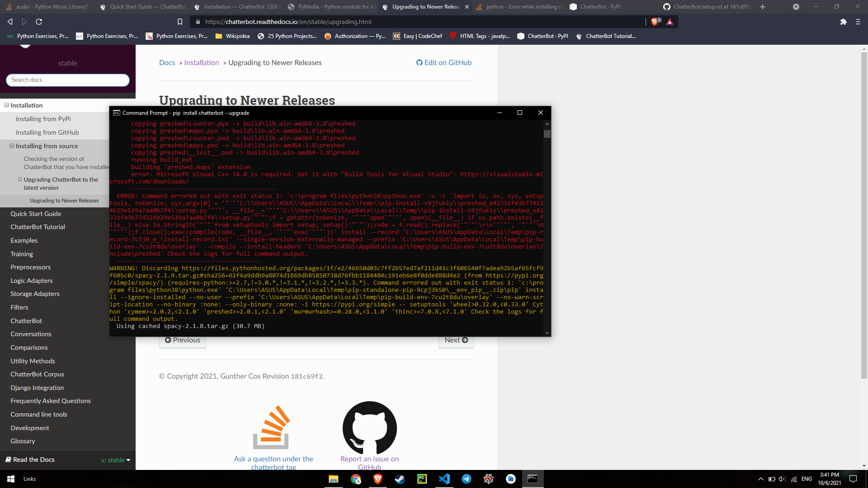This screenshot has height=488, width=868.
Task: Open the Read the Docs version selector
Action: coord(116,460)
